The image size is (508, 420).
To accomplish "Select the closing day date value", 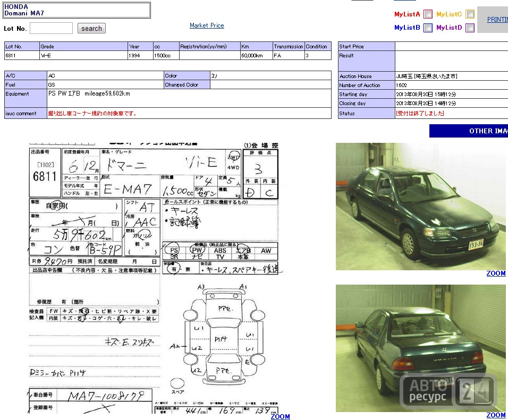I will pos(426,104).
